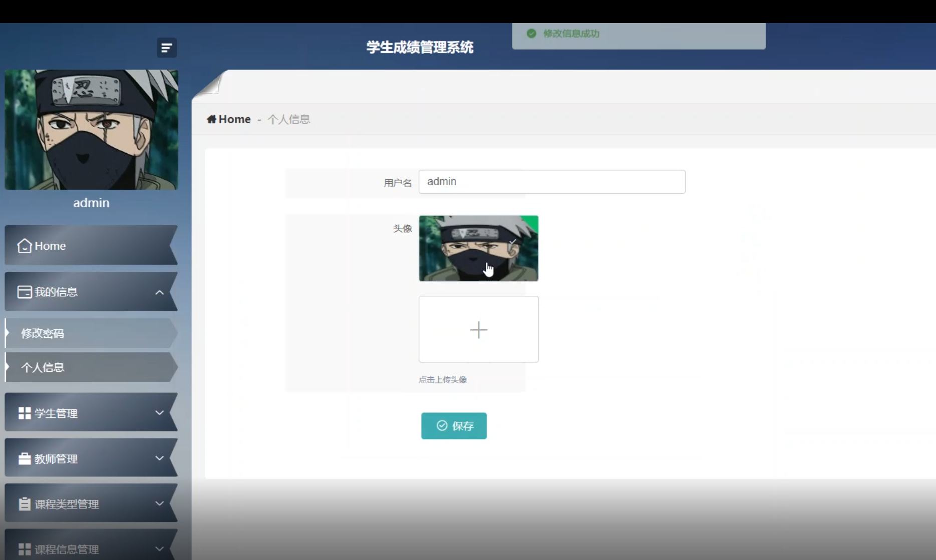Click the check-circle icon in 保存 button
The height and width of the screenshot is (560, 936).
click(442, 425)
